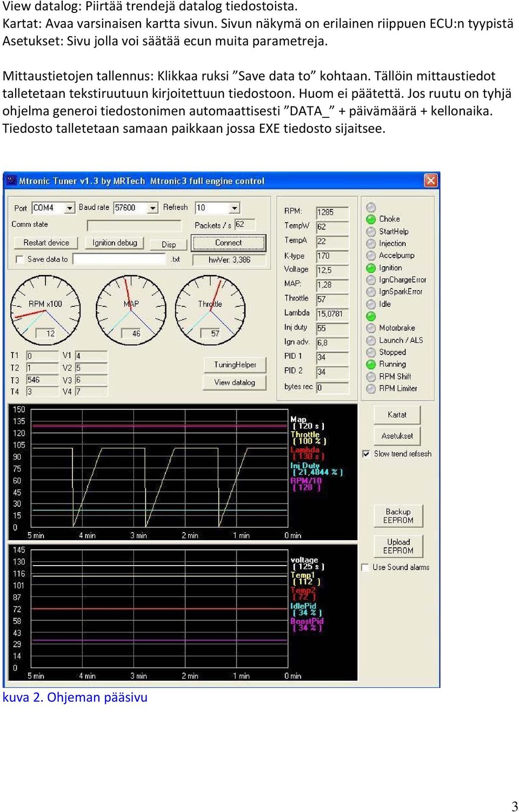Image resolution: width=519 pixels, height=812 pixels.
Task: Open the Port COM4 dropdown
Action: [70, 208]
